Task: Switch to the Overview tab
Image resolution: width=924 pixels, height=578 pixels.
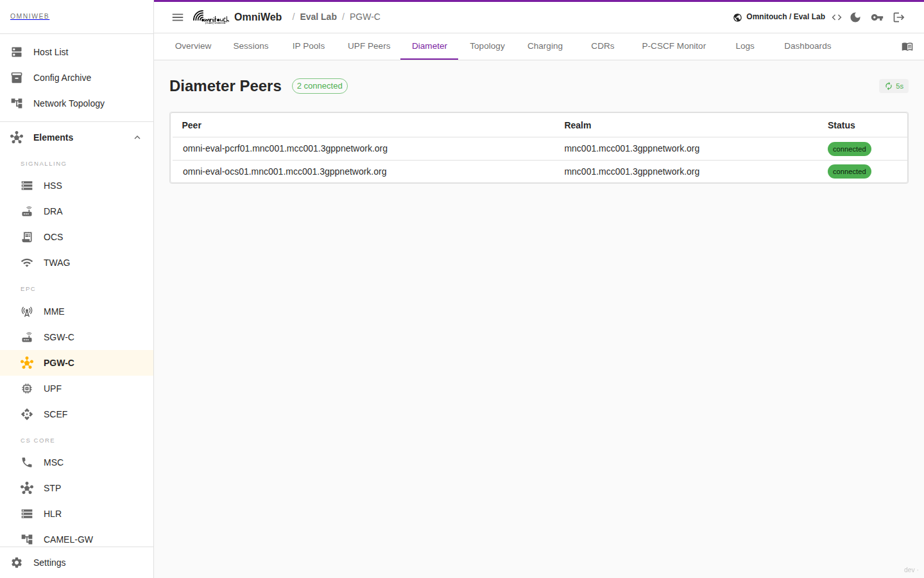Action: (x=193, y=46)
